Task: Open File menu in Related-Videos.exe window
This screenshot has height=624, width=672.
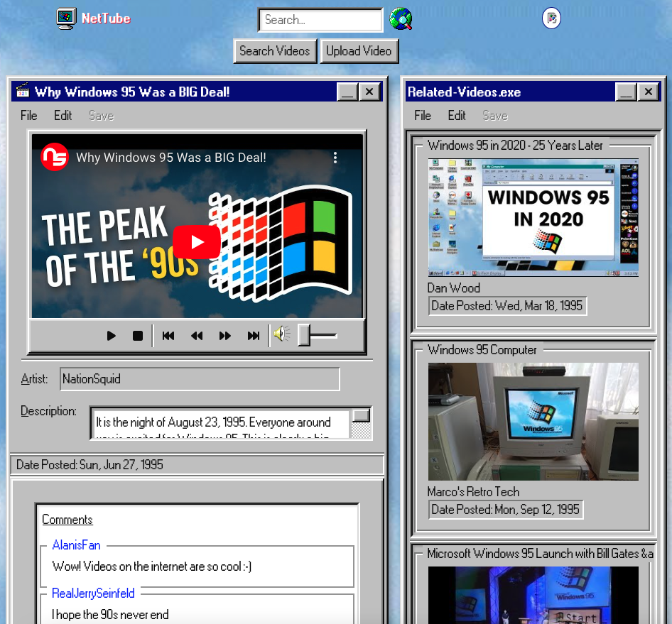Action: tap(423, 116)
